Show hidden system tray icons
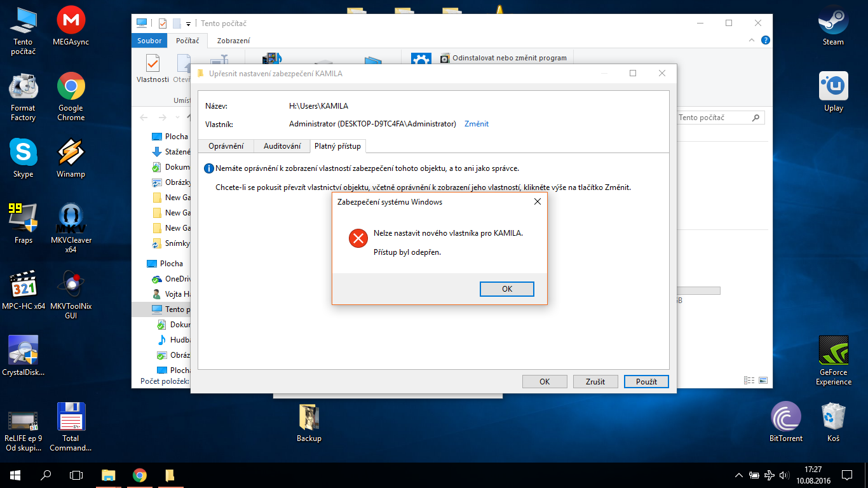The width and height of the screenshot is (868, 488). (738, 475)
